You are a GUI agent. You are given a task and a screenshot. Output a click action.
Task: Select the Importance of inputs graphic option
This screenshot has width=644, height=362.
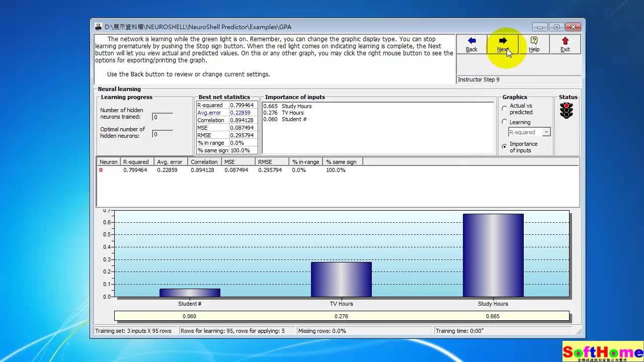point(505,146)
